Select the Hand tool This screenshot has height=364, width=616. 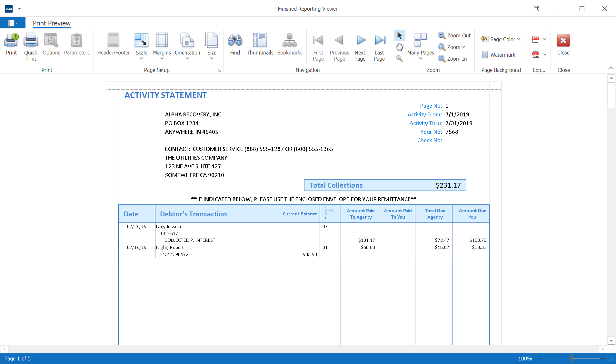click(400, 47)
